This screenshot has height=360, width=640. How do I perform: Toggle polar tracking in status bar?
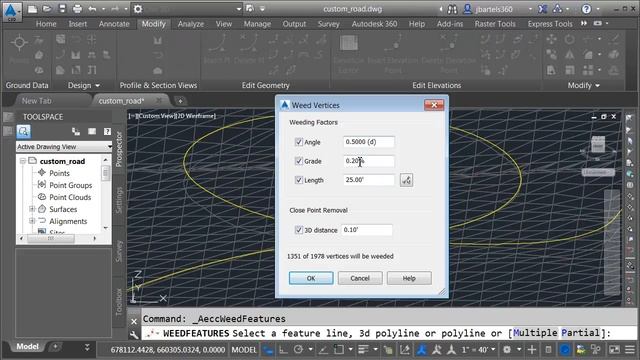coord(298,349)
